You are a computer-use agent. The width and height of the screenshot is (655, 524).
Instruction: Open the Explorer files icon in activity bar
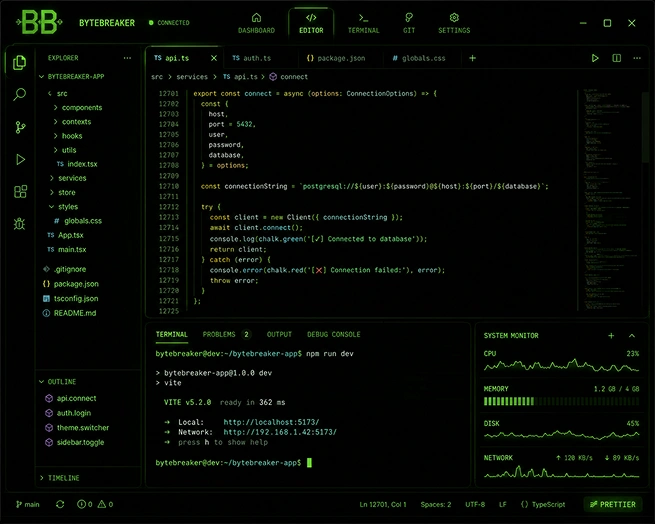coord(19,63)
